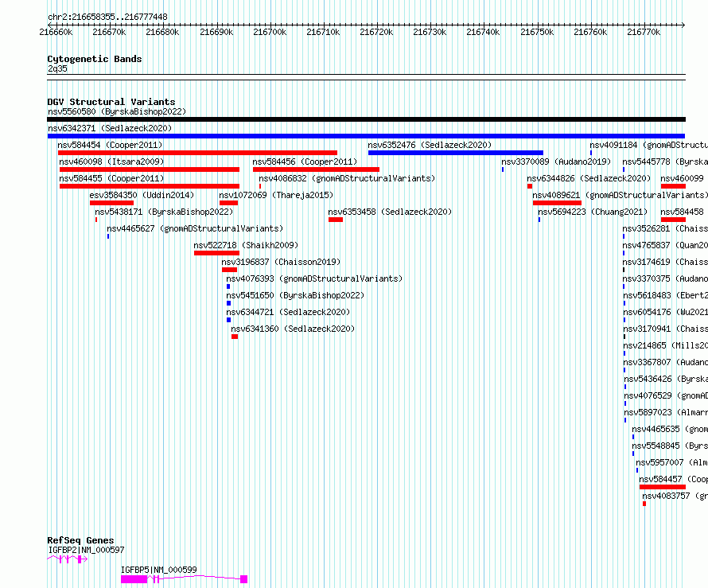
Task: Open nsv584455 (Cooper2011) variant label
Action: 111,178
